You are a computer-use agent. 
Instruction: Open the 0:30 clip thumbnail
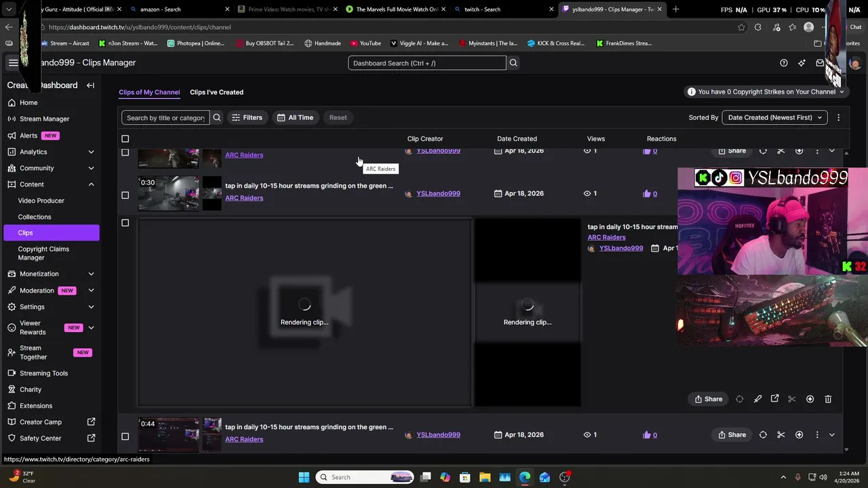point(169,193)
